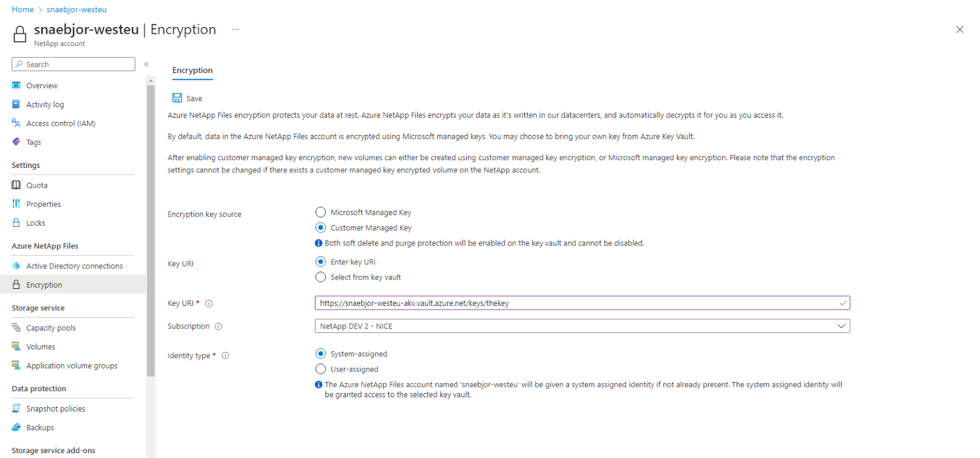Switch to the Encryption tab
980x458 pixels.
[x=192, y=71]
